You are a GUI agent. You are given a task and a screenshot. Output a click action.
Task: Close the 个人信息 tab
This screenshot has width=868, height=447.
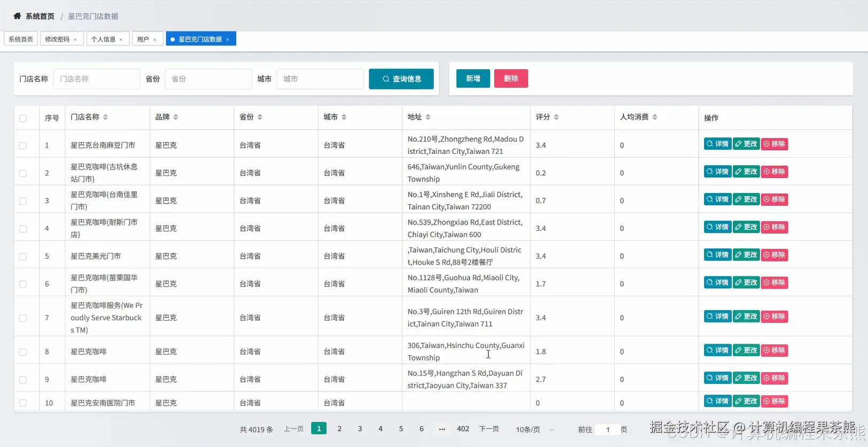(x=121, y=40)
